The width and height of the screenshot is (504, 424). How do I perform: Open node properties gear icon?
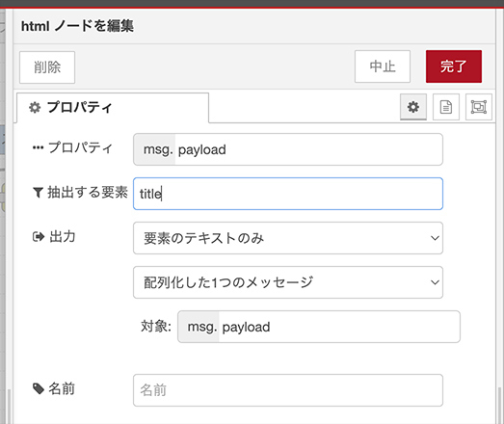click(x=413, y=107)
